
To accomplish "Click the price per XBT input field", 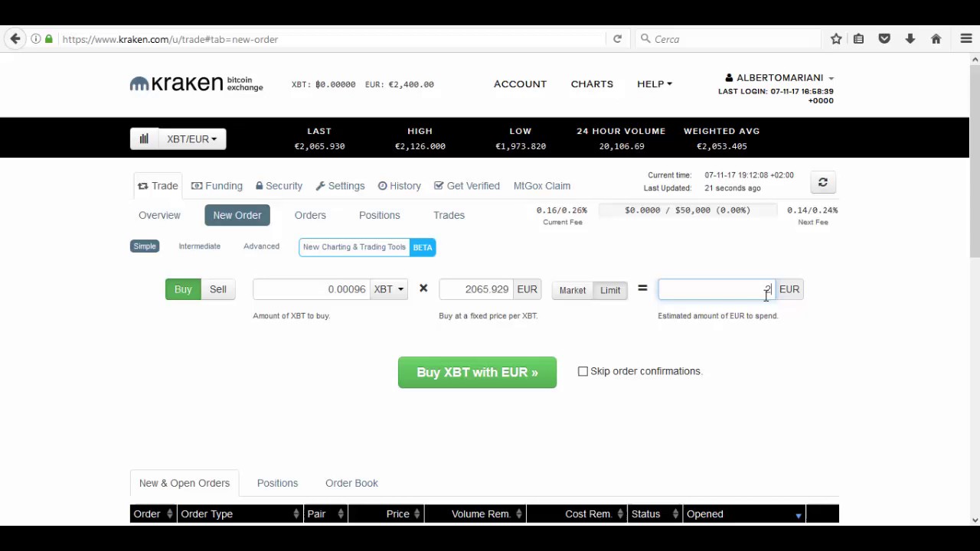I will 475,289.
